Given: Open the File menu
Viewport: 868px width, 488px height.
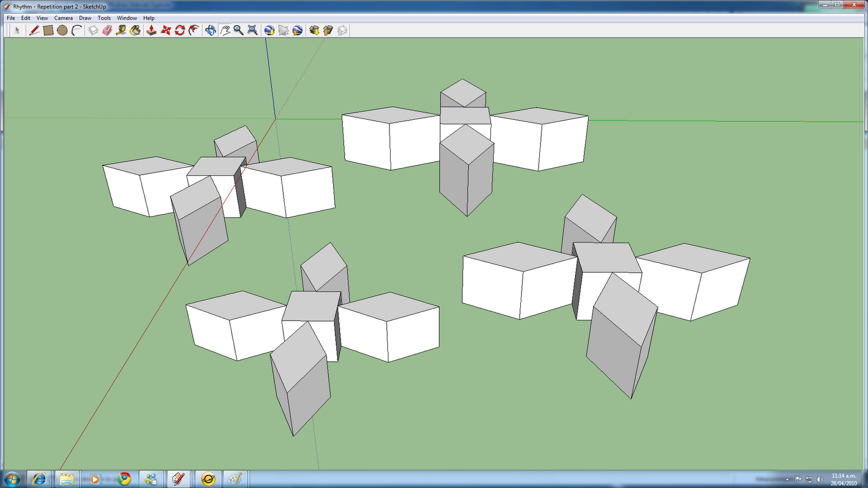Looking at the screenshot, I should [11, 18].
